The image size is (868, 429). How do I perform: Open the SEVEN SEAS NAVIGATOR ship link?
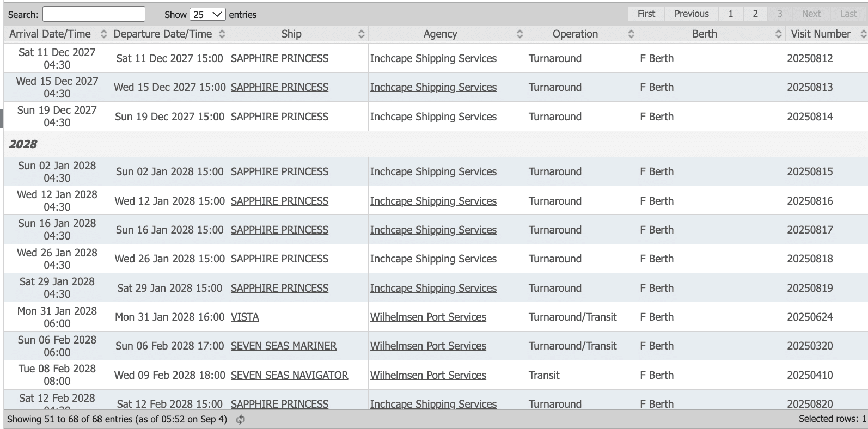pos(289,375)
